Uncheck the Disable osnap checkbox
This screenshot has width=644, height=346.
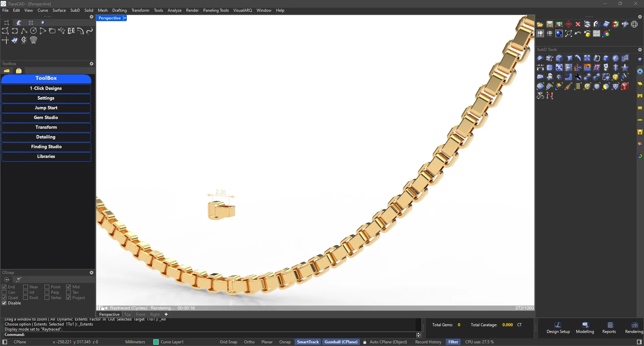coord(4,303)
